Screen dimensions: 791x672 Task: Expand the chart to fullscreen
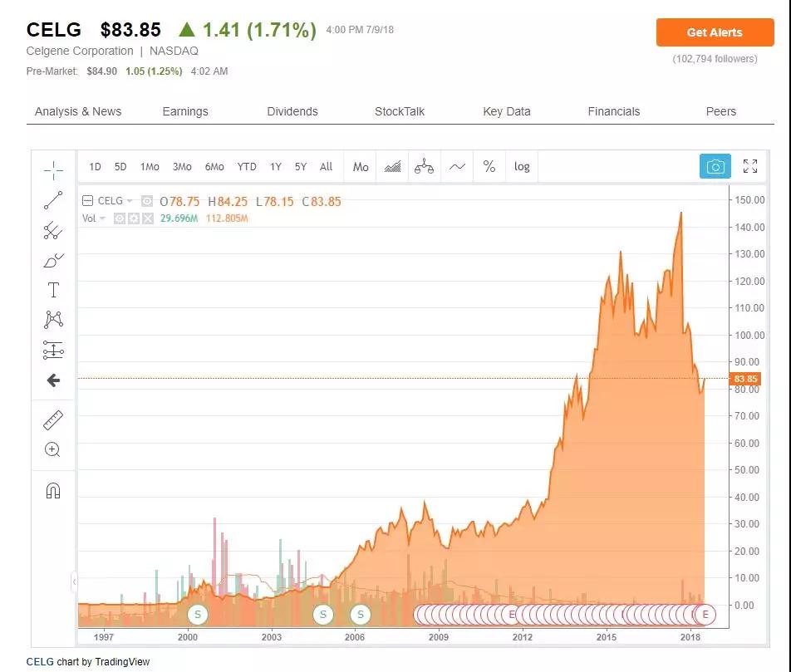pyautogui.click(x=750, y=166)
